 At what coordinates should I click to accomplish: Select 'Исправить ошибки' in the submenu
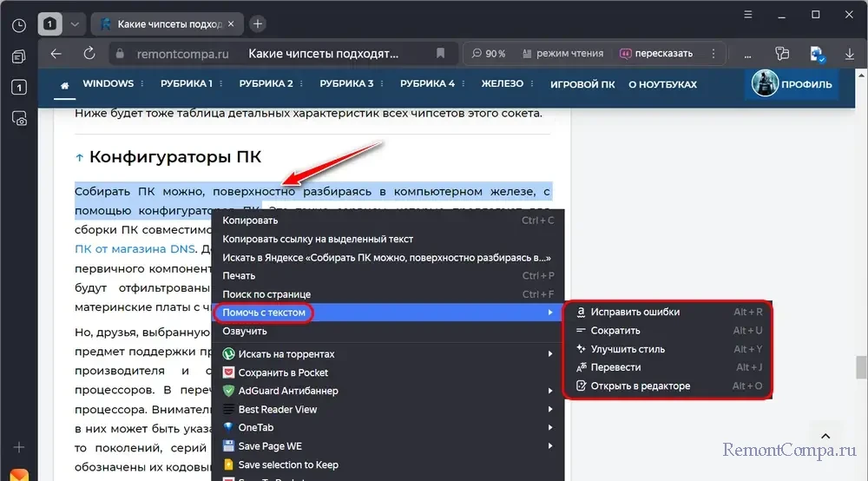point(635,312)
